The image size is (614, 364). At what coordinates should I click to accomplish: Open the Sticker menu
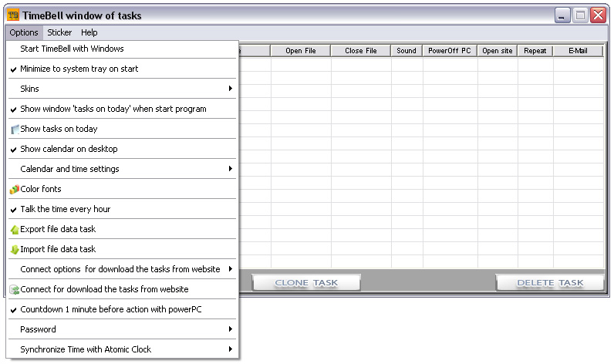point(59,32)
